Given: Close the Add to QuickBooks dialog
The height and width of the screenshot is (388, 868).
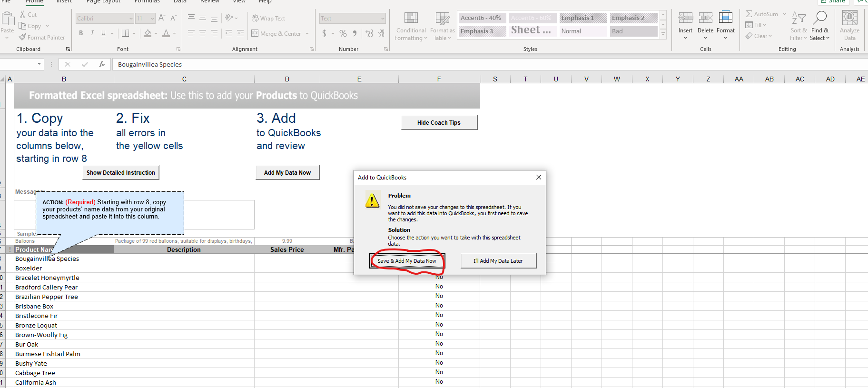Looking at the screenshot, I should click(539, 177).
